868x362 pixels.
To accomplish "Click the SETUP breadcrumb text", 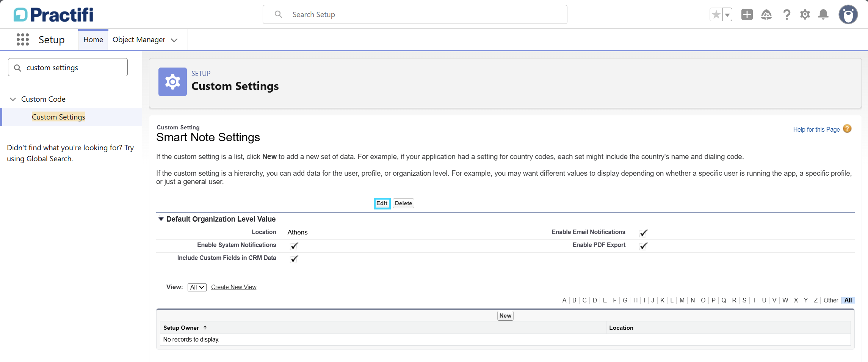I will [x=201, y=74].
